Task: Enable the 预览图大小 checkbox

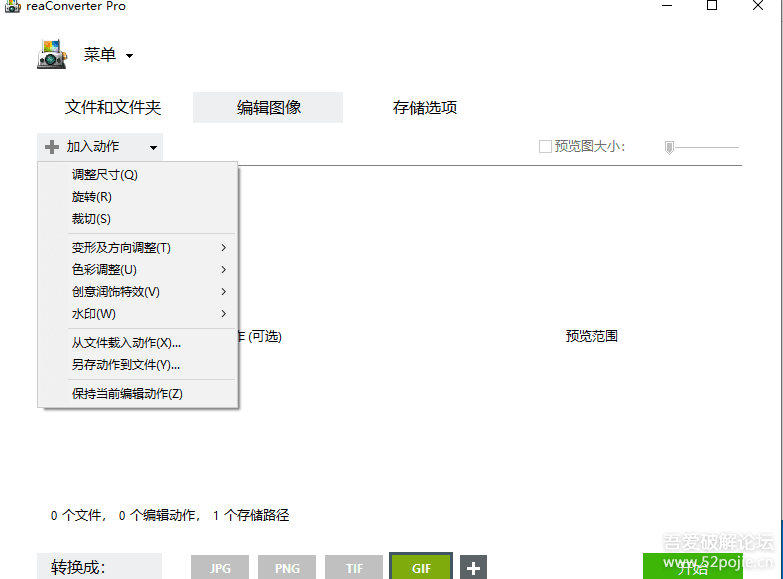Action: click(x=545, y=147)
